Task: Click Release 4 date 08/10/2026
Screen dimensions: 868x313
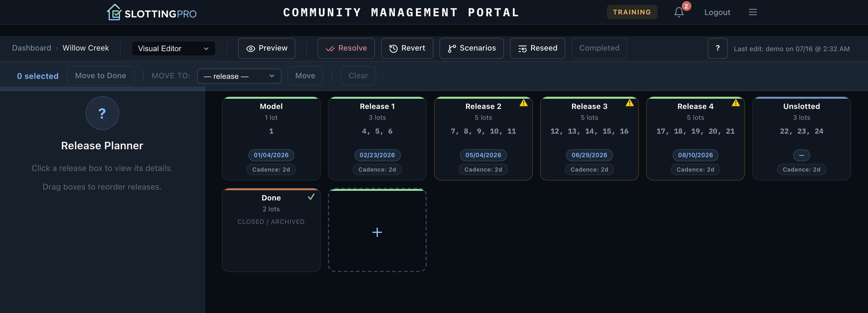Action: tap(695, 155)
